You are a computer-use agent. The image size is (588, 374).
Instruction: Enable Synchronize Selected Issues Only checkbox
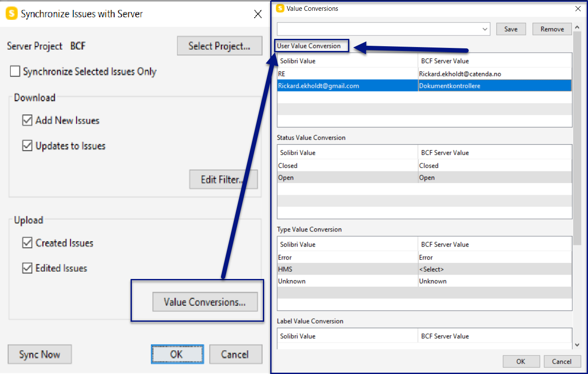[15, 72]
